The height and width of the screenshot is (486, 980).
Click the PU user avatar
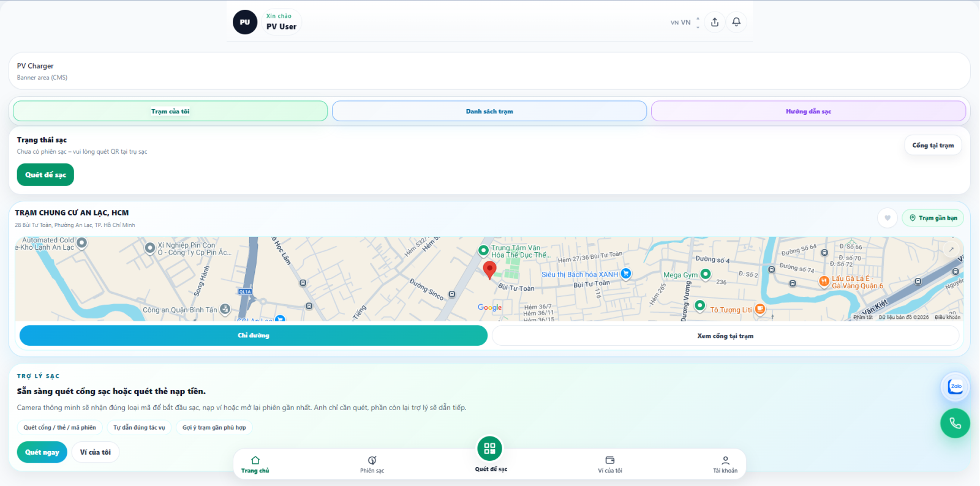pyautogui.click(x=245, y=22)
